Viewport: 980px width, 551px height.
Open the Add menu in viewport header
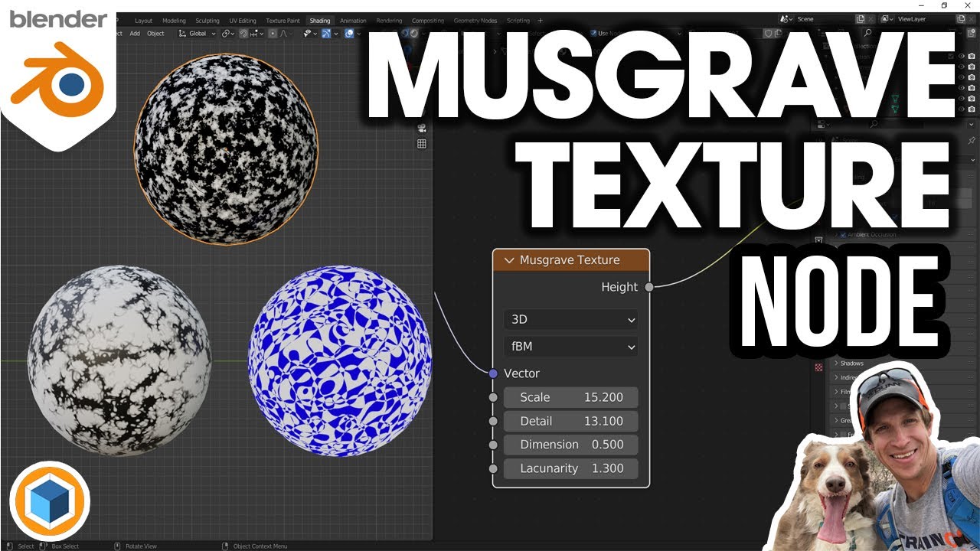click(135, 34)
